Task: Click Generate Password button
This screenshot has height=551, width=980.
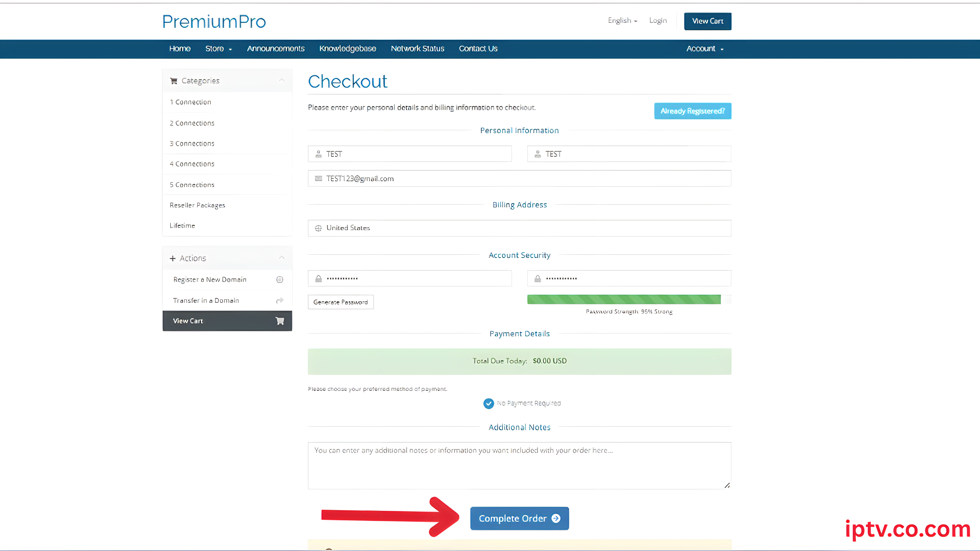Action: pyautogui.click(x=340, y=302)
